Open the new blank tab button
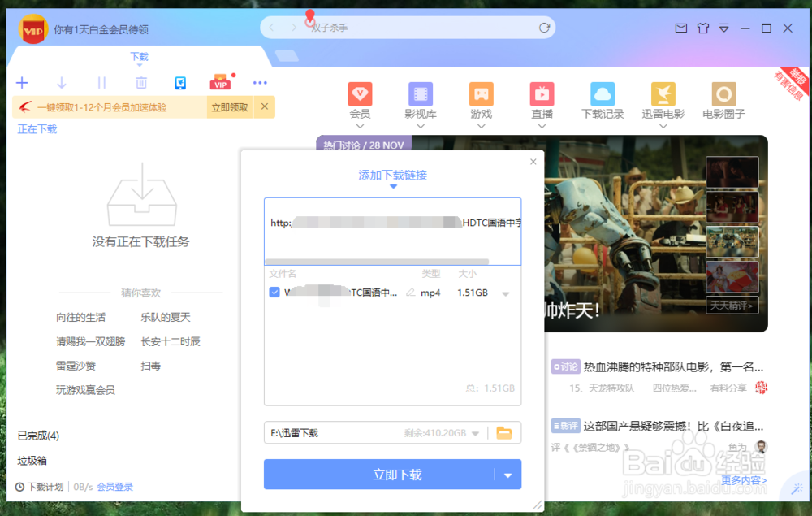 click(x=287, y=55)
